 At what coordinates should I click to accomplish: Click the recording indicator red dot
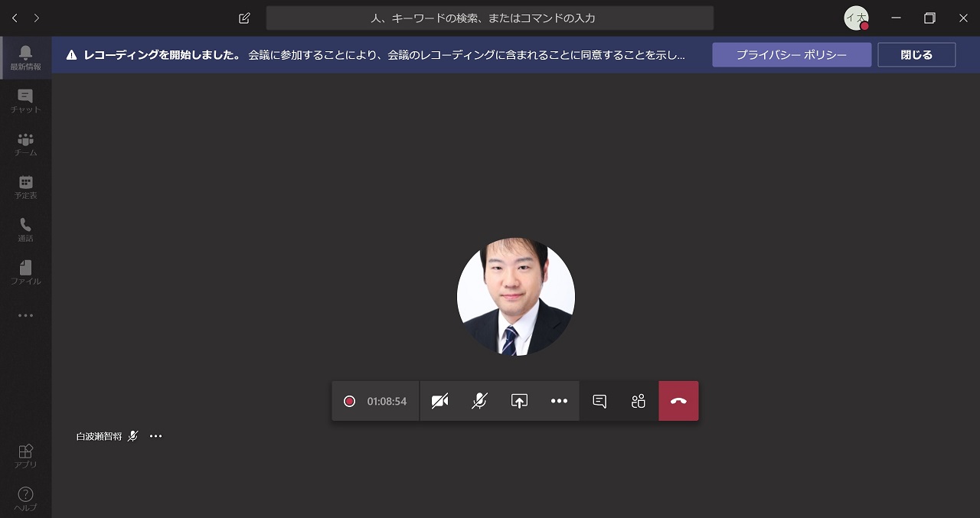(x=349, y=401)
